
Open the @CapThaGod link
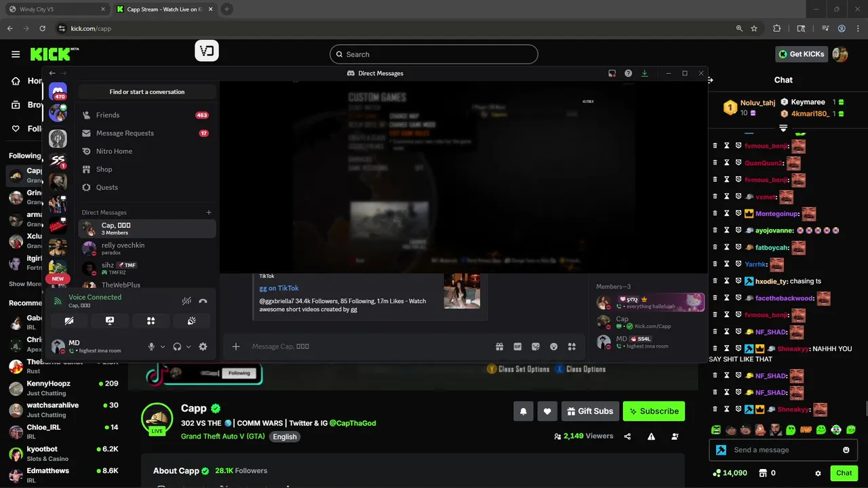pos(353,423)
